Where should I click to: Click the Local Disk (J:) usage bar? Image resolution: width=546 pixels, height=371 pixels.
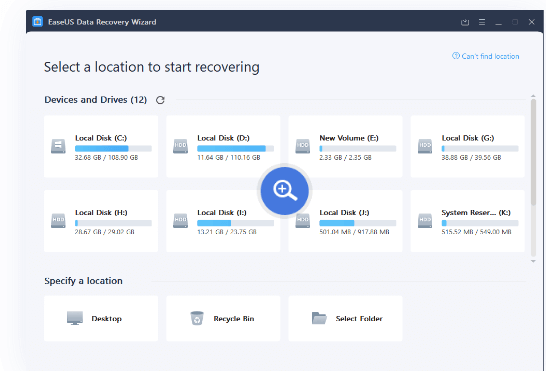click(x=358, y=223)
